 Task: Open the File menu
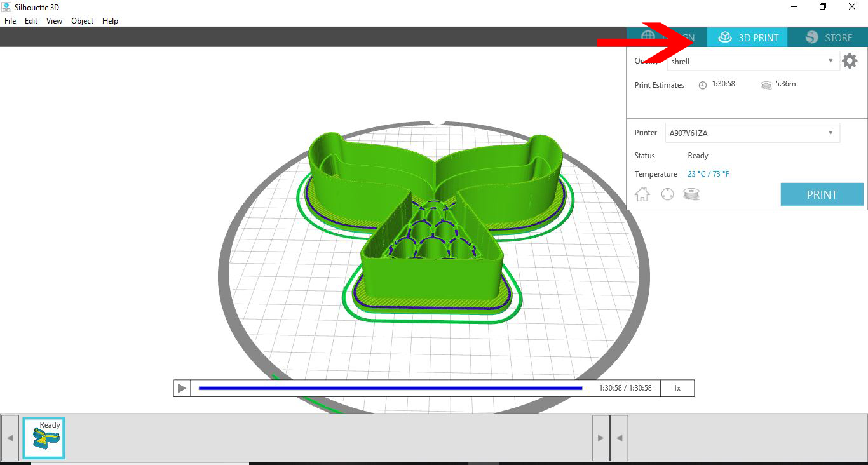[x=10, y=21]
